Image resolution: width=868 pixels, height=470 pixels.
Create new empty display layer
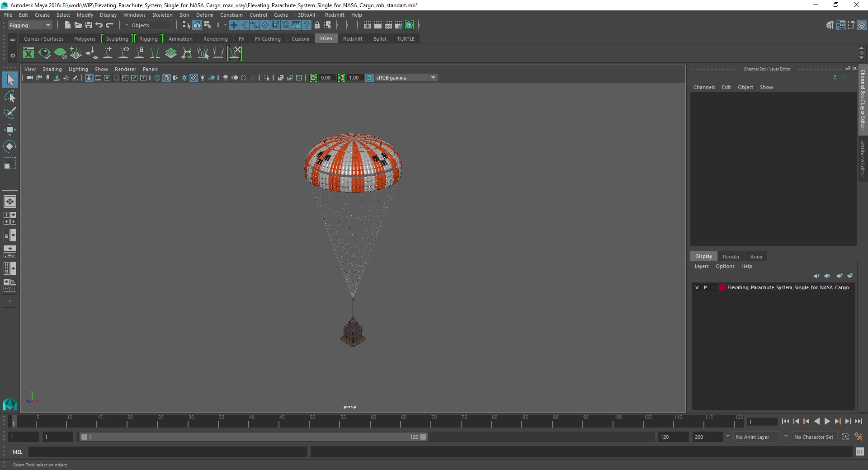(x=840, y=276)
